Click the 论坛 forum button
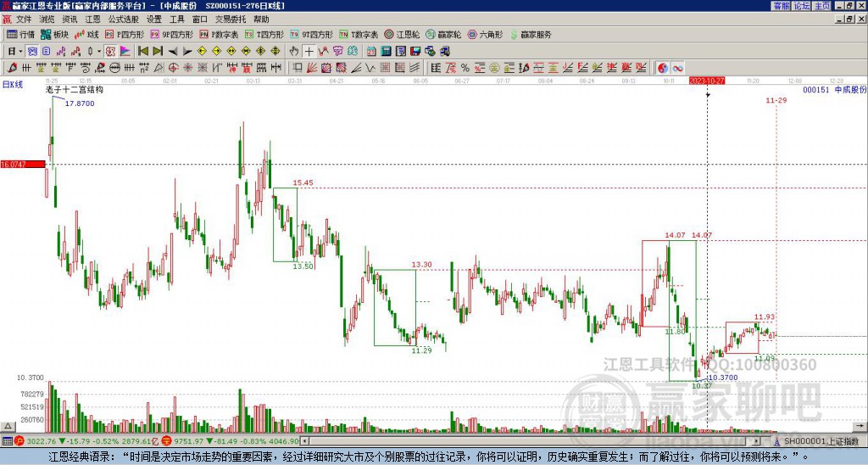 [x=802, y=6]
